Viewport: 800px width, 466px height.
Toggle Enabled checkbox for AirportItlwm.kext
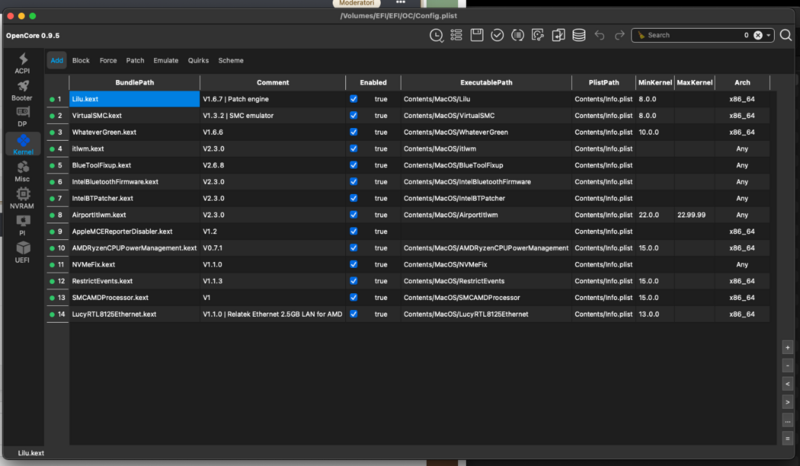354,215
